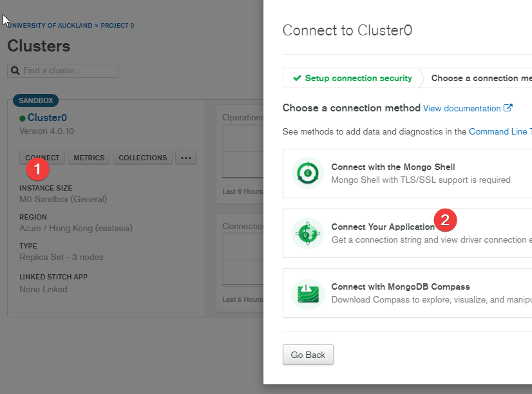Choose Connect with the Mongo Shell
This screenshot has width=532, height=394.
[408, 173]
